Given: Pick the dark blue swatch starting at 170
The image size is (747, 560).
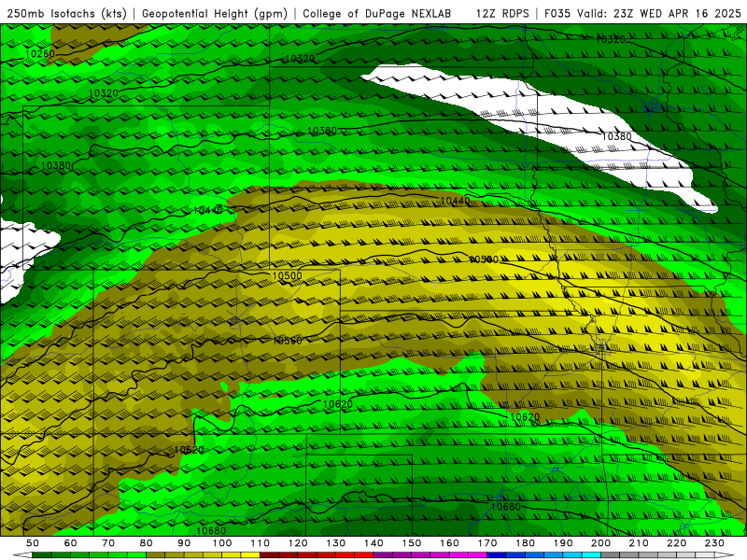Looking at the screenshot, I should coord(497,555).
